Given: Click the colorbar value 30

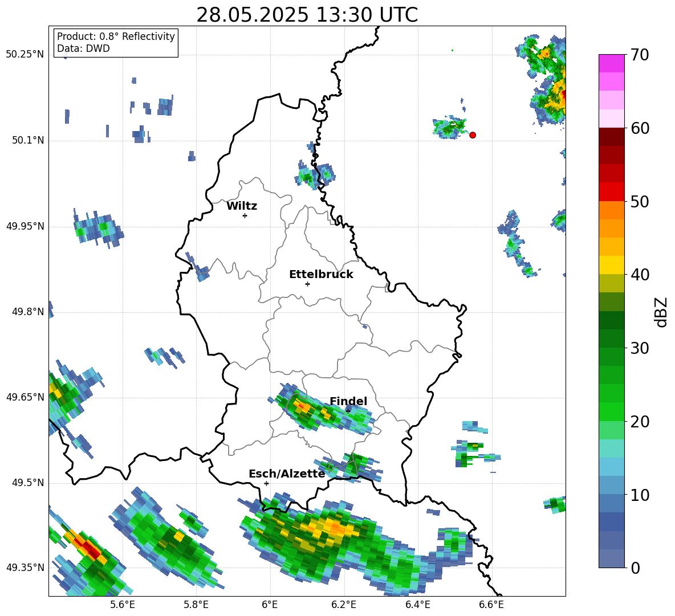Looking at the screenshot, I should point(640,348).
